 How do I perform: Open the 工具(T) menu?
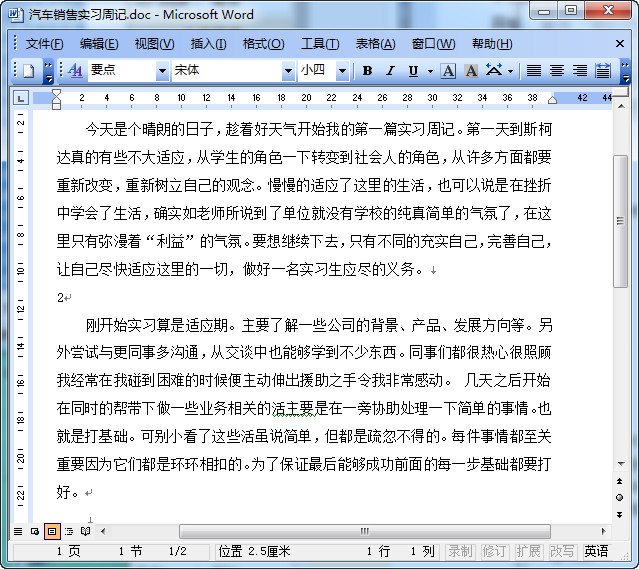point(320,44)
